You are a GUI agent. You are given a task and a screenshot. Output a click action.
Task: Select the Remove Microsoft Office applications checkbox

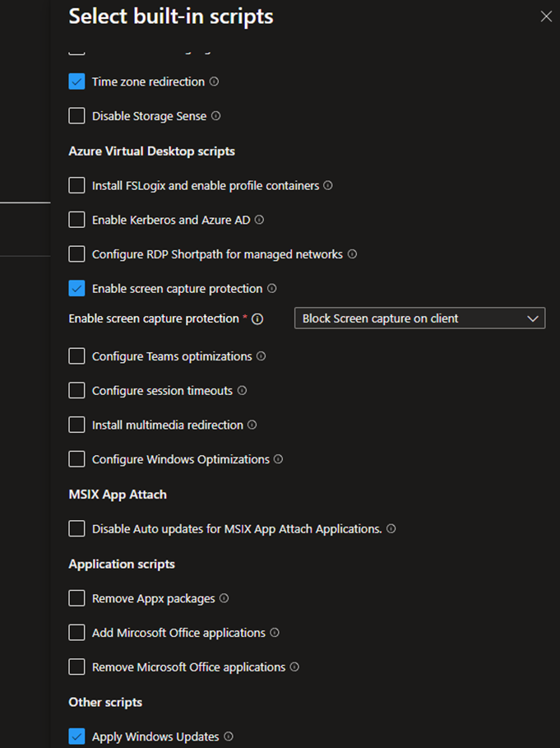click(x=76, y=667)
